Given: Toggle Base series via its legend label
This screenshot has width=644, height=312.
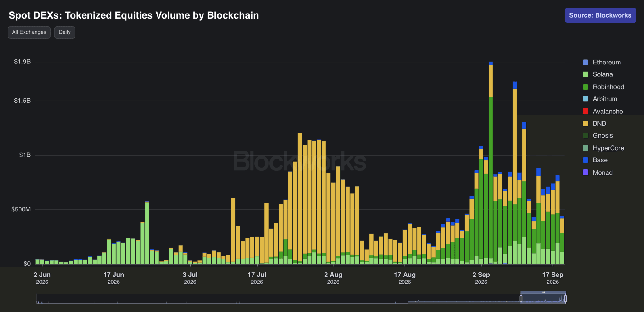Looking at the screenshot, I should click(x=600, y=160).
